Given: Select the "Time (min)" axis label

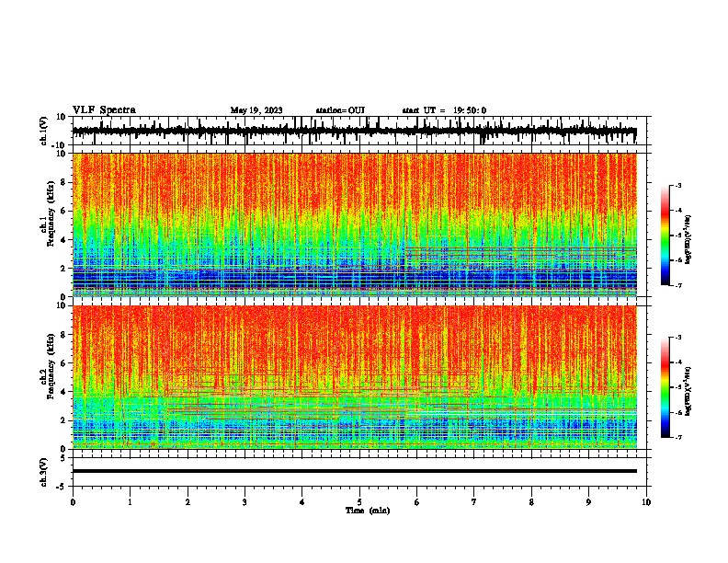Looking at the screenshot, I should coord(368,511).
